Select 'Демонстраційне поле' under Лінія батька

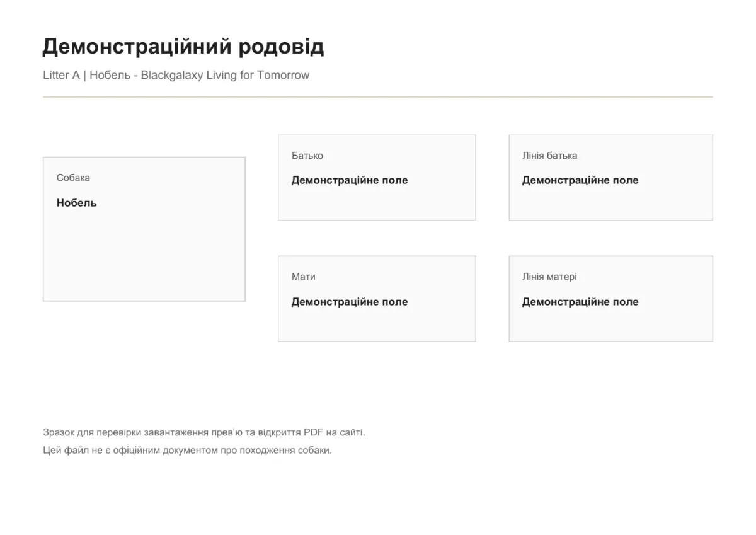click(x=580, y=180)
